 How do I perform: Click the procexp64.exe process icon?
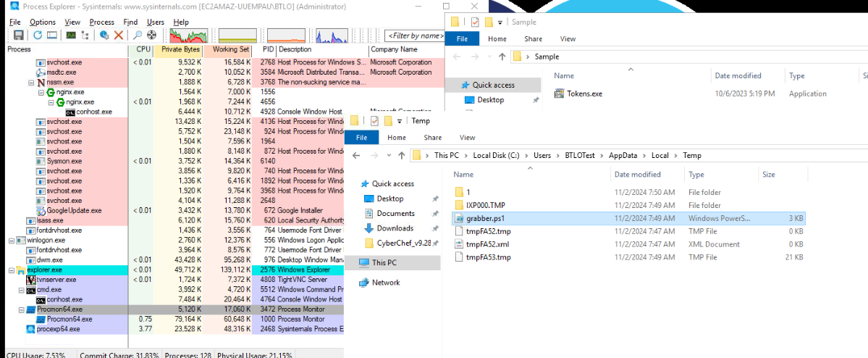tap(31, 329)
